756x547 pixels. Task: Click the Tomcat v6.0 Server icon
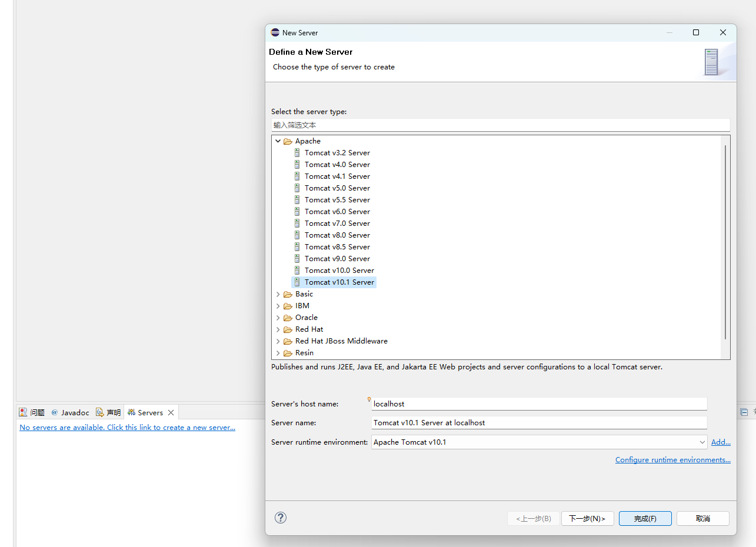[x=297, y=211]
